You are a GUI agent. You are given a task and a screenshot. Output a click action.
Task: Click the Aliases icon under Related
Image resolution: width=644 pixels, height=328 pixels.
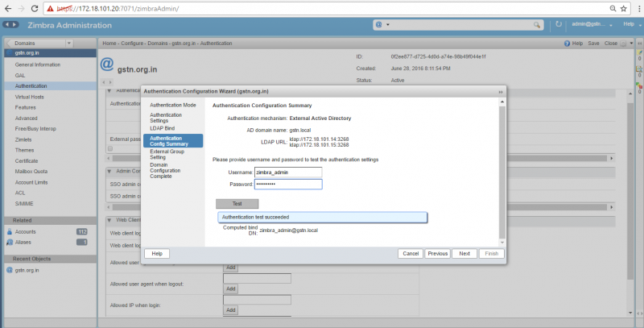pyautogui.click(x=10, y=243)
